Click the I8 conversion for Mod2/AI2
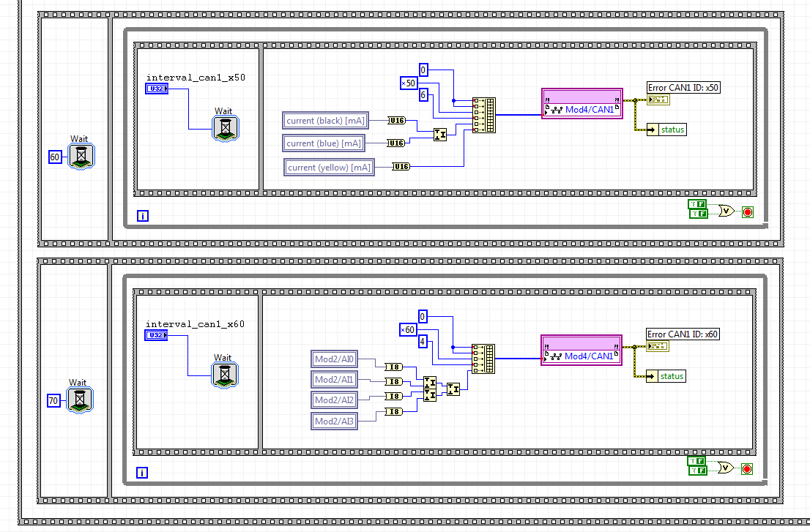Viewport: 810px width, 532px height. tap(393, 397)
